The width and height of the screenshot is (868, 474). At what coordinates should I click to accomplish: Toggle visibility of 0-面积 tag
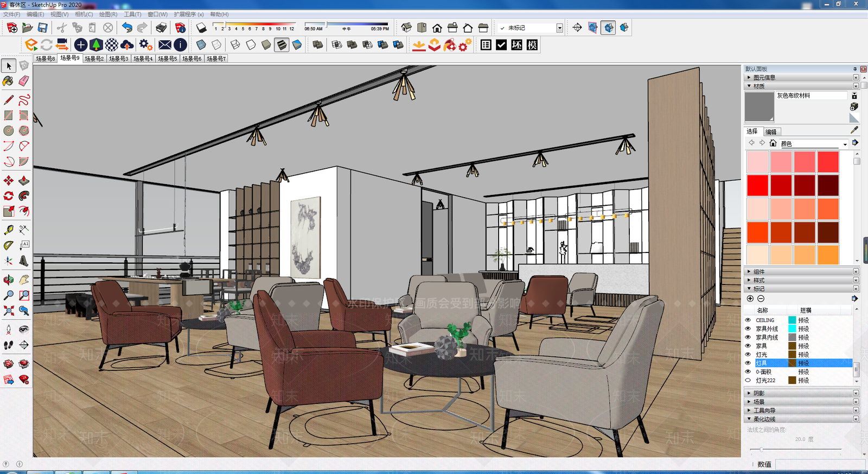pyautogui.click(x=748, y=372)
